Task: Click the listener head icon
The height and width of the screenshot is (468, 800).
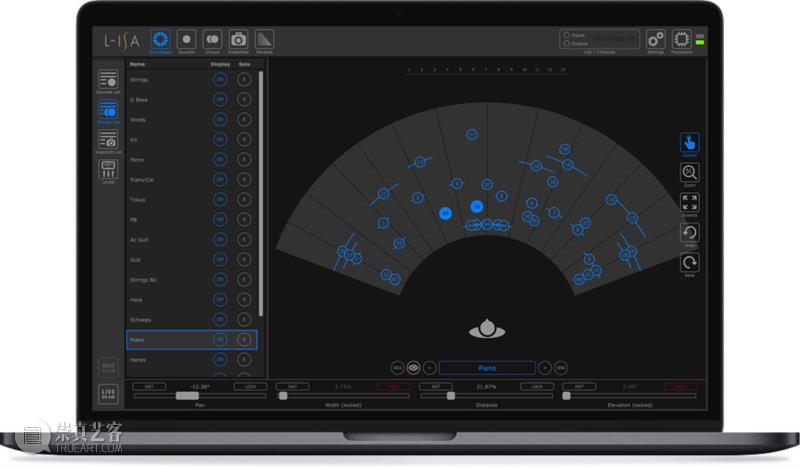Action: tap(487, 328)
